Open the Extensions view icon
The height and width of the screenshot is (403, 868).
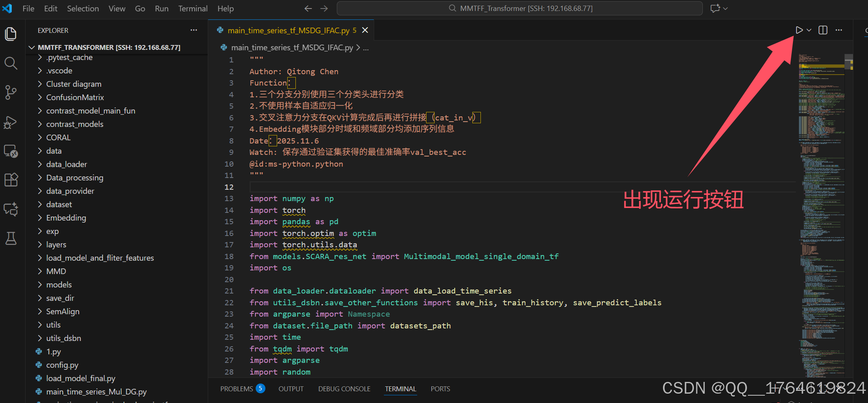[x=11, y=180]
